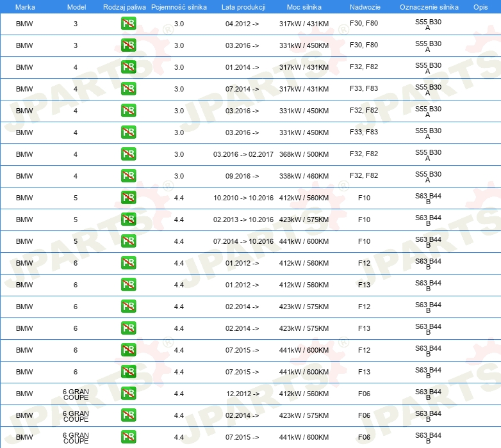Image resolution: width=501 pixels, height=448 pixels.
Task: Click the fuel icon in the 441kW F10 row
Action: coord(128,241)
